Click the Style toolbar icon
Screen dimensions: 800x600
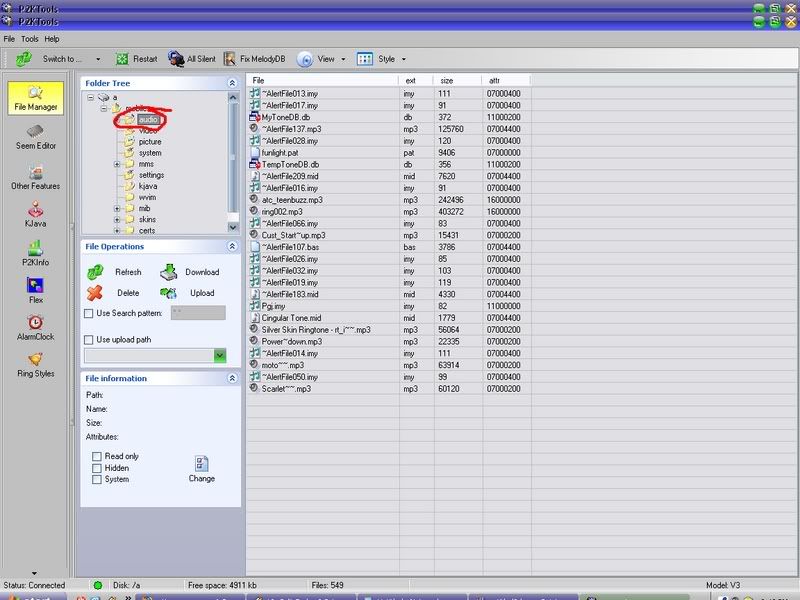(x=365, y=59)
